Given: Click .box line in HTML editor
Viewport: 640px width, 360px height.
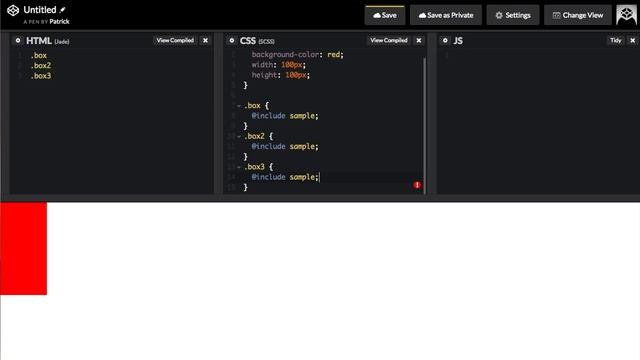Looking at the screenshot, I should 39,56.
